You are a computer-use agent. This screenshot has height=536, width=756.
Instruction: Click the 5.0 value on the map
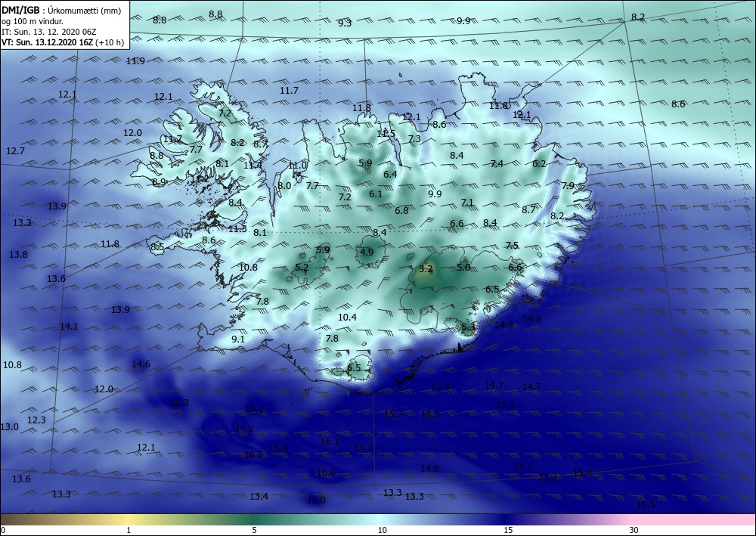pyautogui.click(x=463, y=267)
